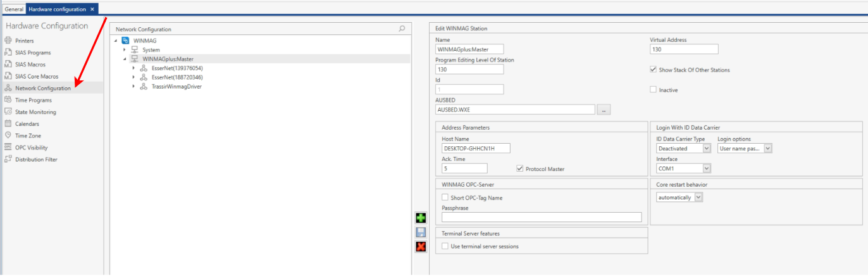Click the green plus add icon

point(421,218)
